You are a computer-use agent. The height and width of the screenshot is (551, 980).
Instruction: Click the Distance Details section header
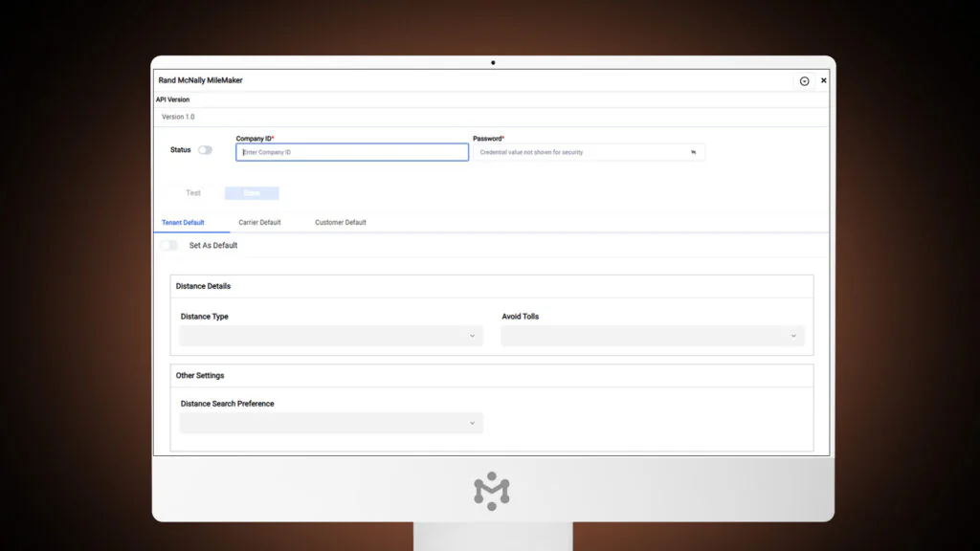(203, 286)
